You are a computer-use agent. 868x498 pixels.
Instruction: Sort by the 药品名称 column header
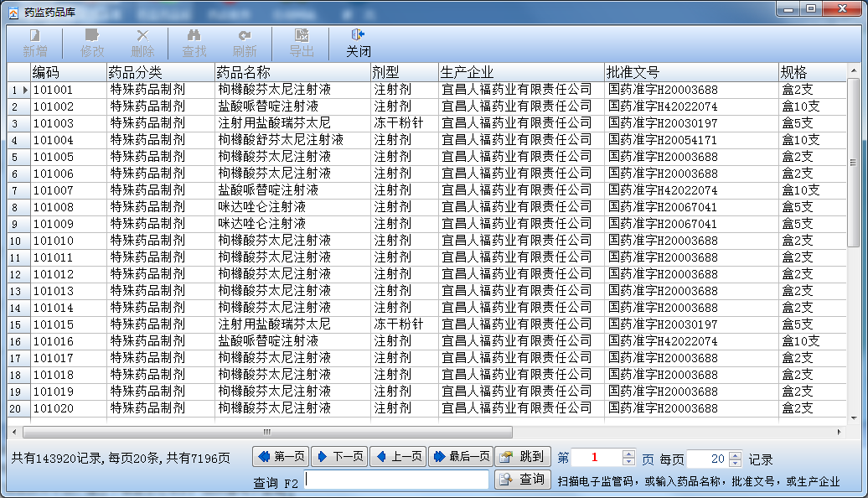point(292,73)
